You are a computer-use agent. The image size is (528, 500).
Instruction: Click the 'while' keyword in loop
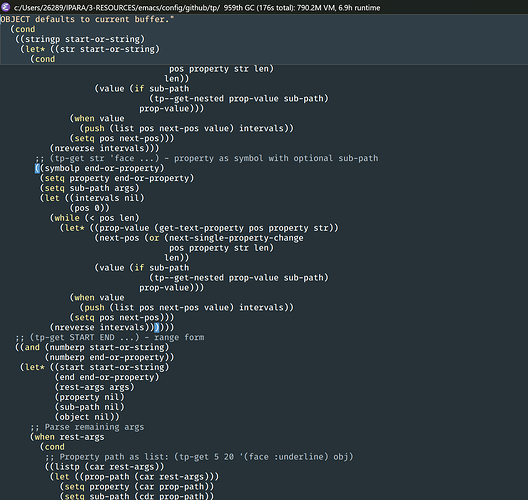(x=67, y=218)
